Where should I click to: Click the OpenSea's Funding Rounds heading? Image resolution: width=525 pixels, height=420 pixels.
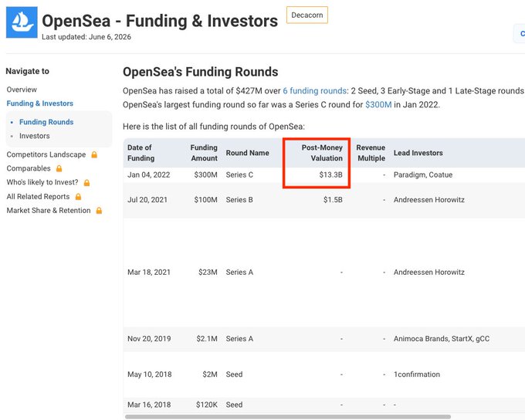pos(200,72)
